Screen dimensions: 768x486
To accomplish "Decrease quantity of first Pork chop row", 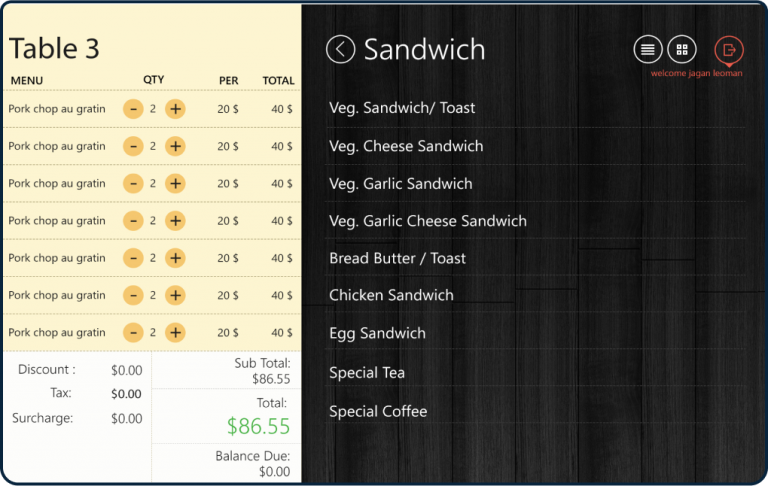I will tap(133, 109).
